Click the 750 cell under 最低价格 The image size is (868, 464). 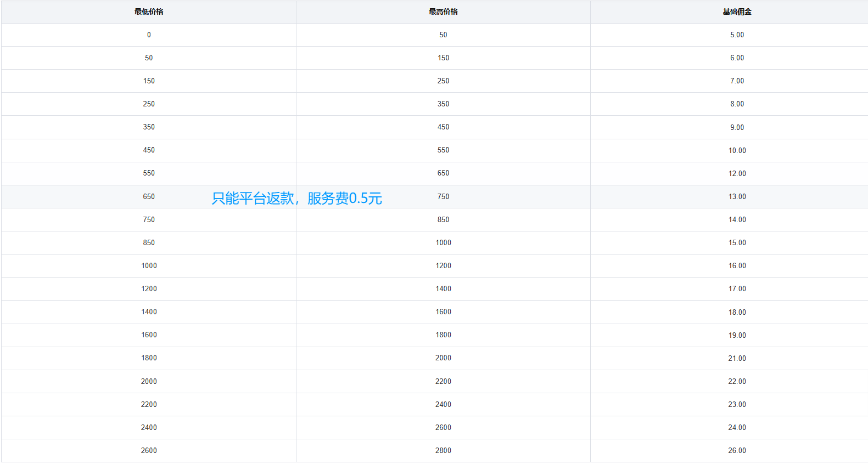(149, 220)
